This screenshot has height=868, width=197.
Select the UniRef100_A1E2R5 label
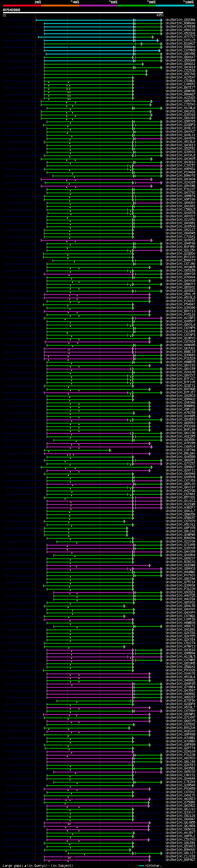point(180,436)
